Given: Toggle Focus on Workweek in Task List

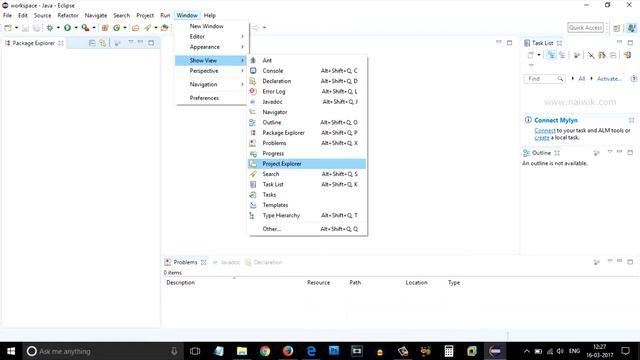Looking at the screenshot, I should (577, 55).
